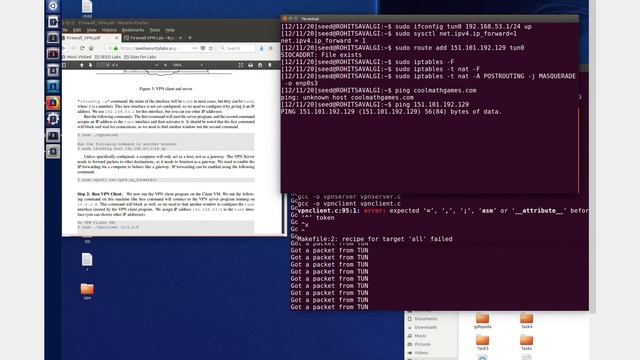The width and height of the screenshot is (640, 360).
Task: Open System Settings gear in launcher
Action: (x=53, y=119)
